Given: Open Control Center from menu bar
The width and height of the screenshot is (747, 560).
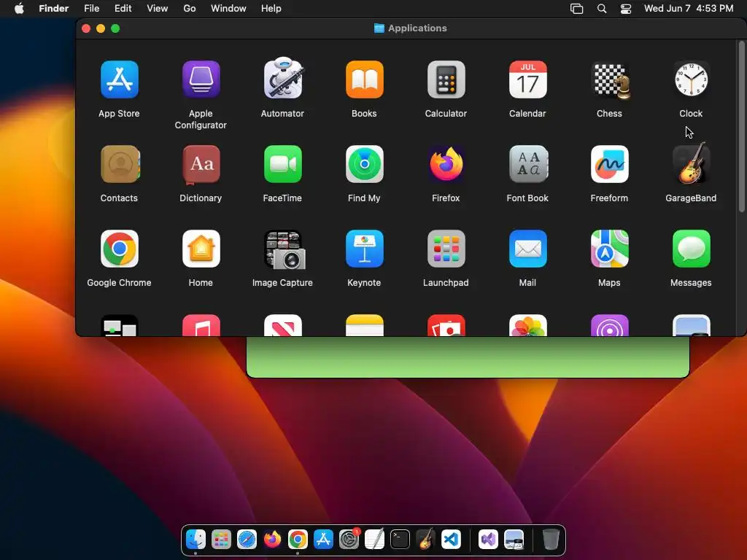Looking at the screenshot, I should tap(625, 9).
